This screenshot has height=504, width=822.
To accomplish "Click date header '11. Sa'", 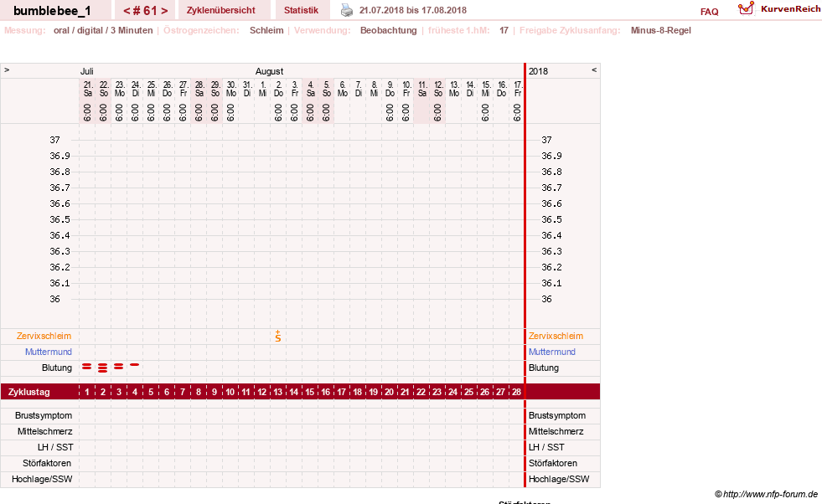I will (422, 89).
